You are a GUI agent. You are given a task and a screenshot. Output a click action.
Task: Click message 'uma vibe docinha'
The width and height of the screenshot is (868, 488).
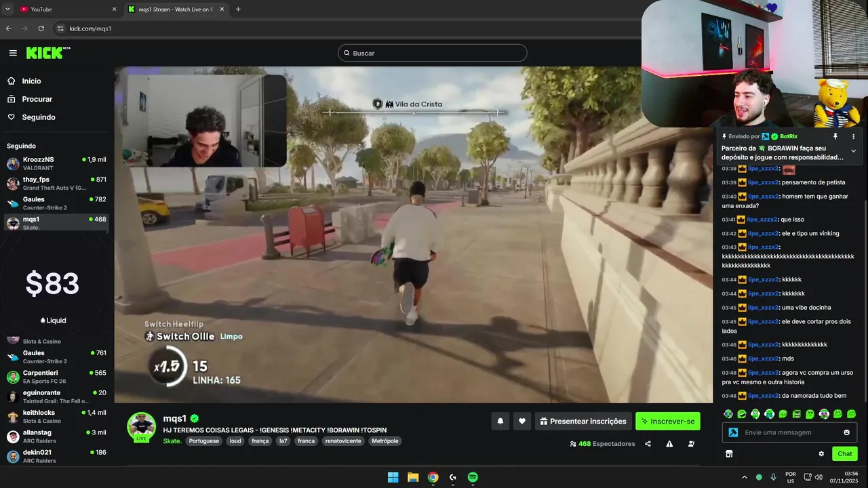[806, 307]
